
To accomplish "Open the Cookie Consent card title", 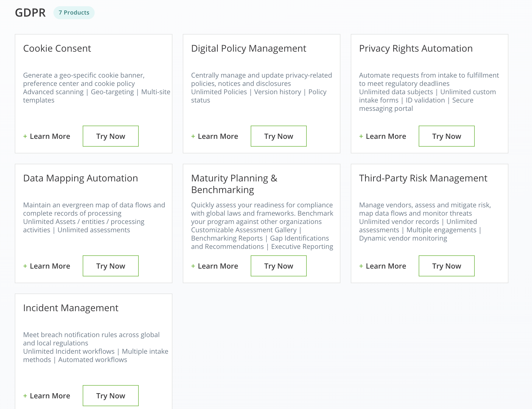I will tap(57, 49).
